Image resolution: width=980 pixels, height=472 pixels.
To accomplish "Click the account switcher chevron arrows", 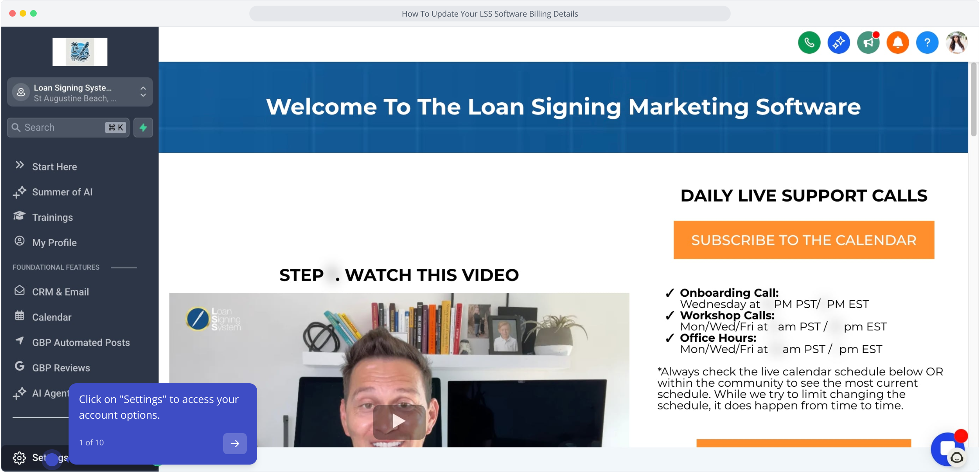I will 143,92.
